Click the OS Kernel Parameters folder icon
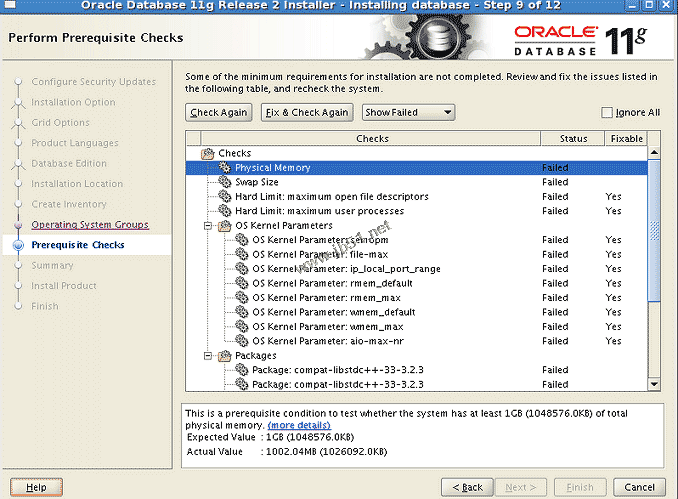The image size is (678, 499). pyautogui.click(x=224, y=225)
